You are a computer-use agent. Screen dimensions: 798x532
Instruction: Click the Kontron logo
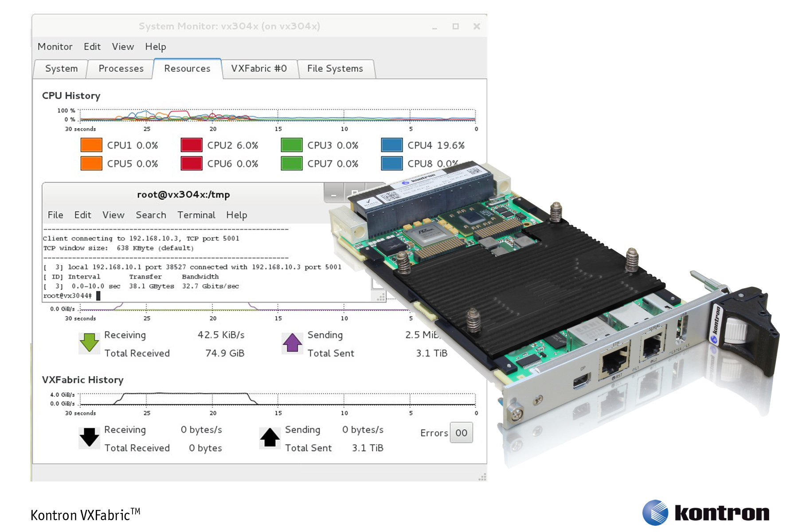pyautogui.click(x=706, y=512)
